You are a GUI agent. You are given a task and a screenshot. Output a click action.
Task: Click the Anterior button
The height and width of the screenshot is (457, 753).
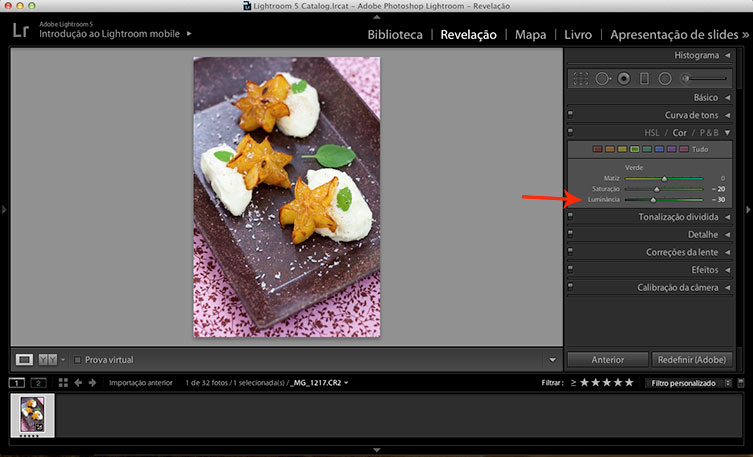(x=606, y=359)
